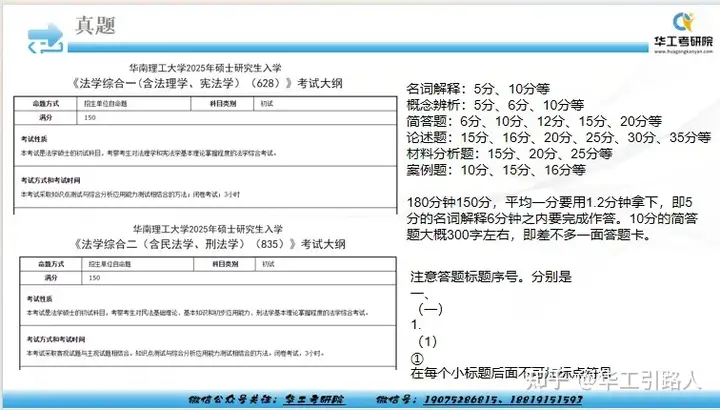Click the blue arrow icon beside 真题
The image size is (720, 410).
coord(45,38)
